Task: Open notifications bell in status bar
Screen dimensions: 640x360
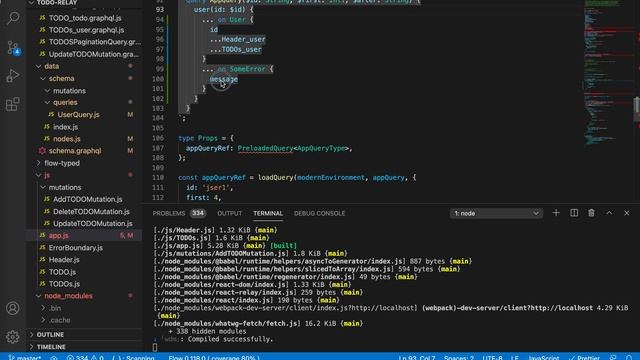Action: pyautogui.click(x=629, y=357)
